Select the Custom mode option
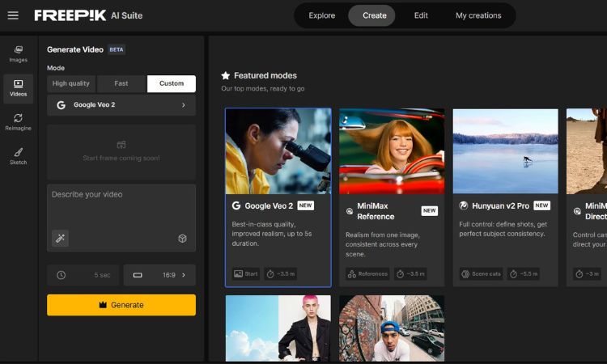This screenshot has height=364, width=607. (x=171, y=83)
